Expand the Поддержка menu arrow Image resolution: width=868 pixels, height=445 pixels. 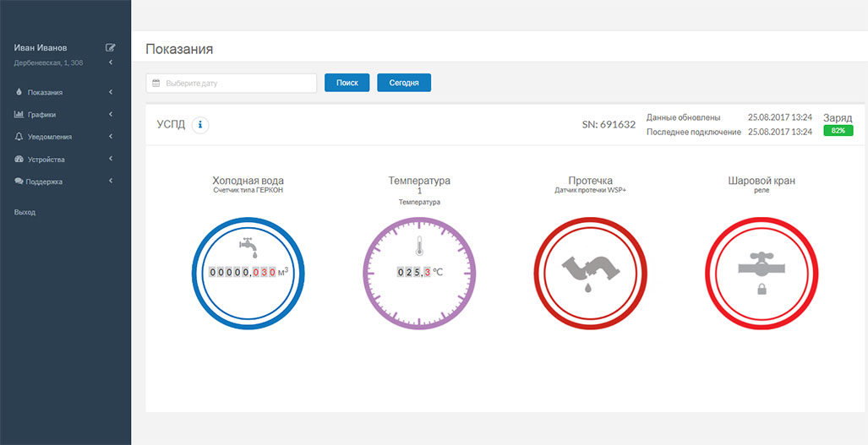tap(111, 181)
